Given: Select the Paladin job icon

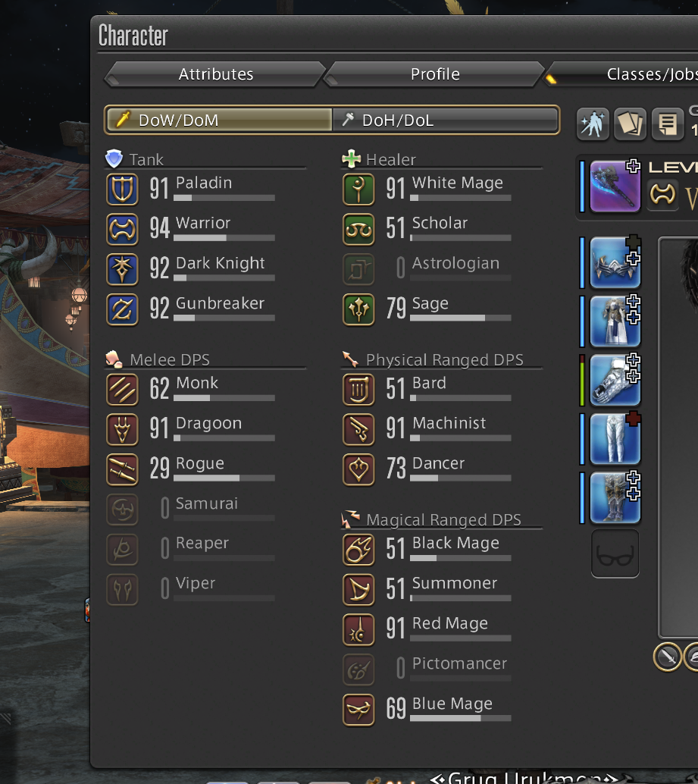Looking at the screenshot, I should click(x=123, y=190).
